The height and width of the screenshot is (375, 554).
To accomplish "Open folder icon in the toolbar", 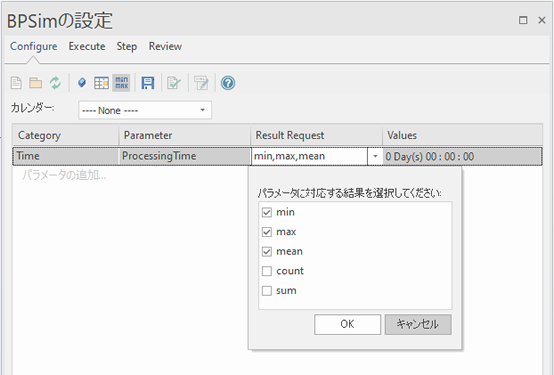I will click(x=36, y=83).
